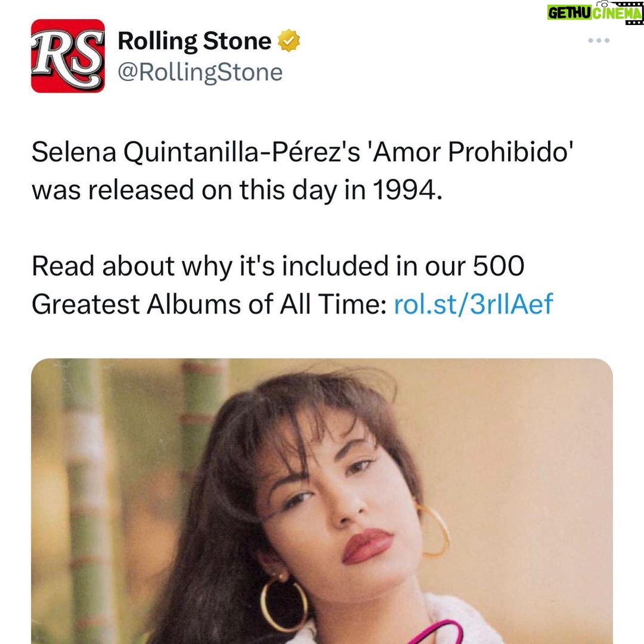Click the Gethu Cinema watermark logo

click(x=595, y=13)
